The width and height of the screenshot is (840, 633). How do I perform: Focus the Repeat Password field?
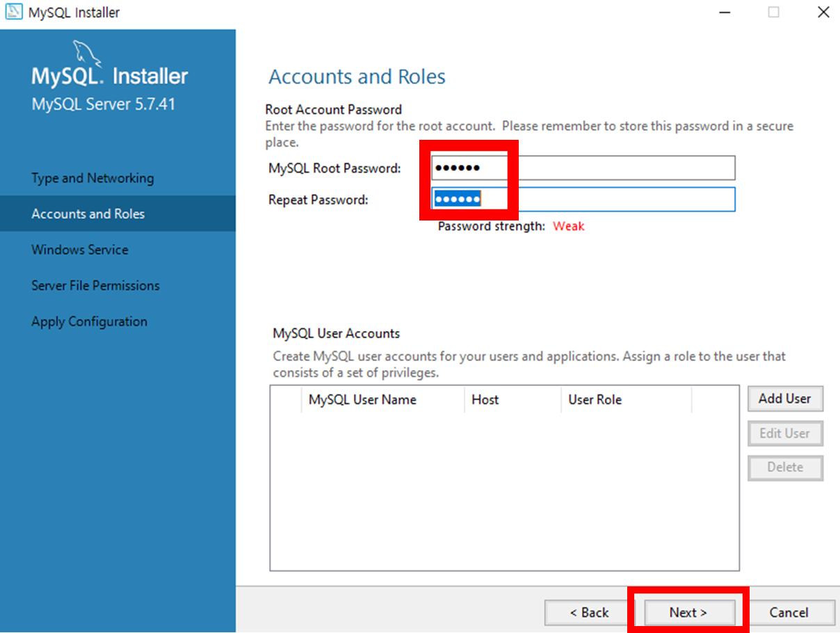pyautogui.click(x=583, y=200)
